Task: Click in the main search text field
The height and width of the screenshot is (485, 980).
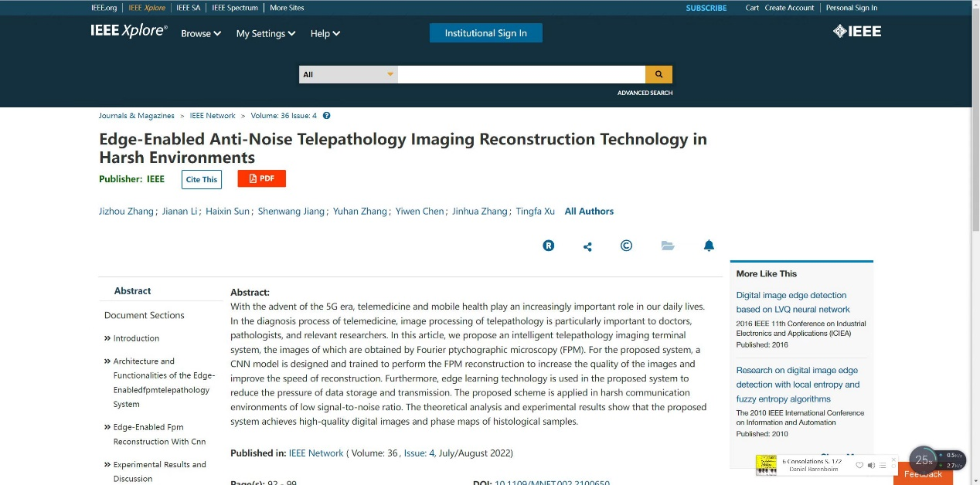Action: (x=521, y=75)
